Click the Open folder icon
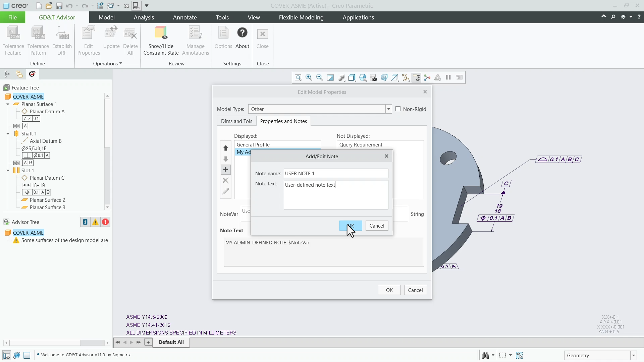Viewport: 644px width, 362px height. 49,6
